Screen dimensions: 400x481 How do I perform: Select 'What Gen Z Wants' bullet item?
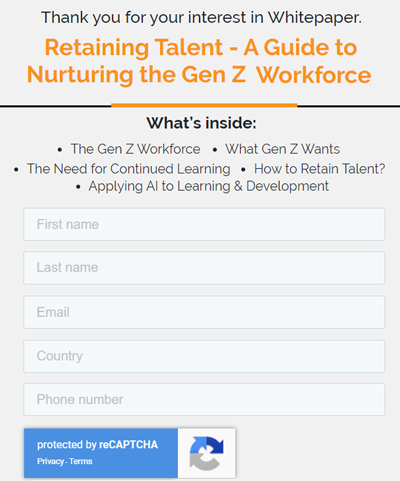(x=282, y=149)
